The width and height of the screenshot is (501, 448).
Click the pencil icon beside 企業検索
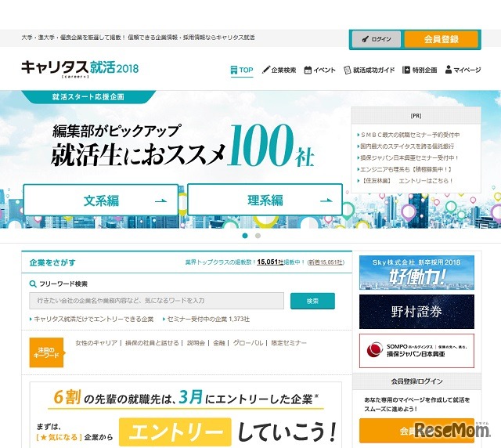tap(265, 70)
